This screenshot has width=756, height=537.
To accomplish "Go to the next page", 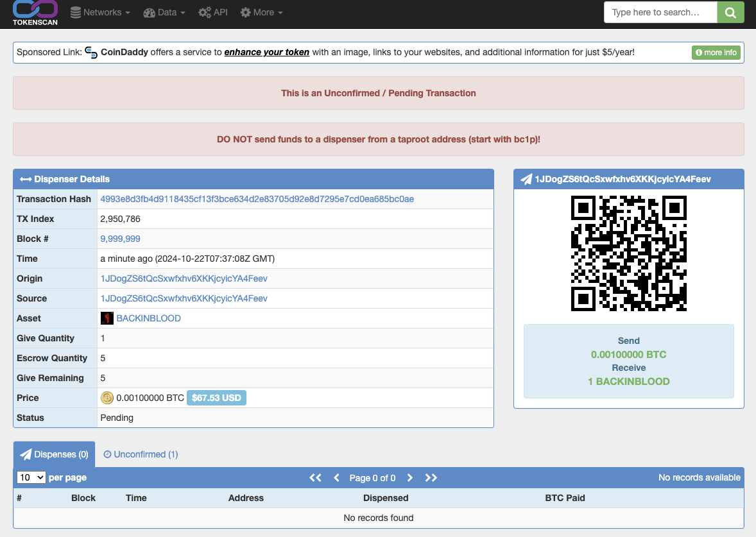I will click(x=410, y=478).
